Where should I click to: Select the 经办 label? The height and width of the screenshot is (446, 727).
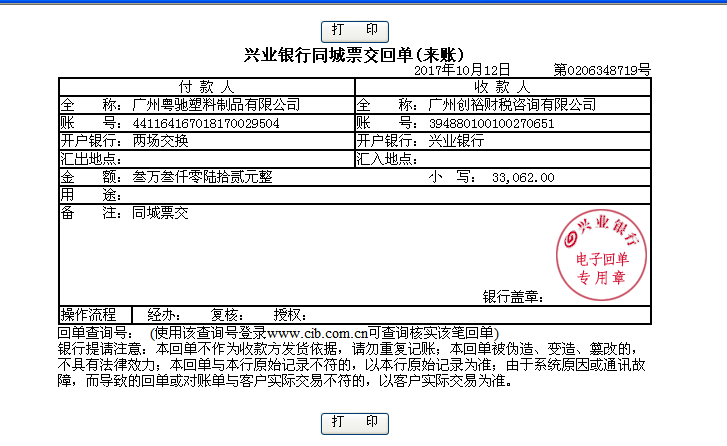164,315
